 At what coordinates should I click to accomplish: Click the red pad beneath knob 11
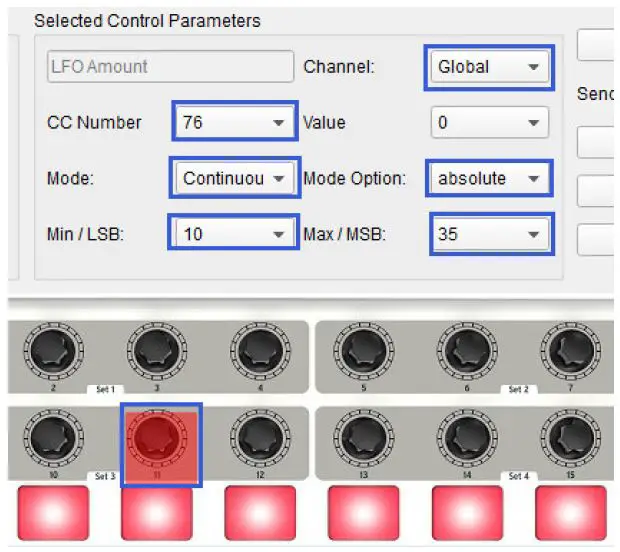[x=157, y=513]
